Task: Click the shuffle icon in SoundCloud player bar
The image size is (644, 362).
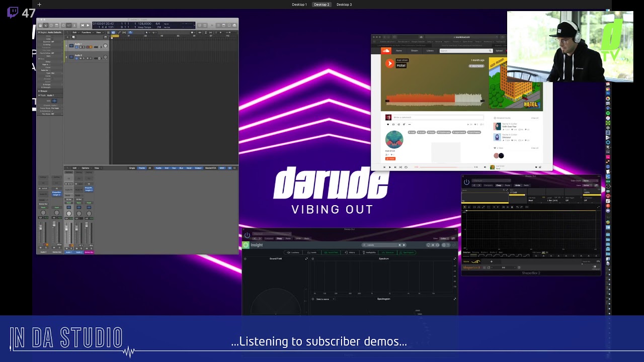Action: tap(400, 167)
